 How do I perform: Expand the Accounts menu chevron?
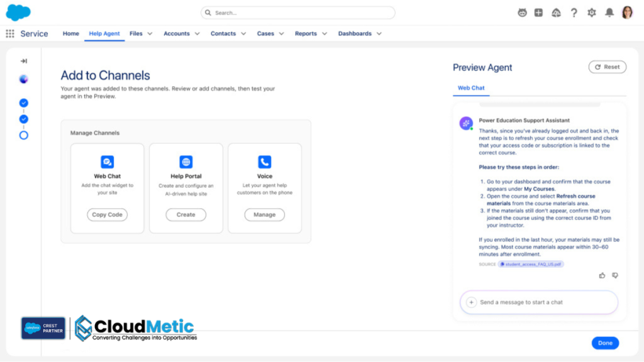(x=197, y=34)
